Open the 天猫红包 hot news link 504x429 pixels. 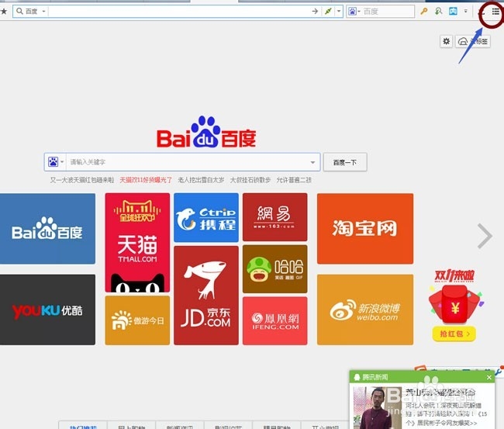coord(82,180)
